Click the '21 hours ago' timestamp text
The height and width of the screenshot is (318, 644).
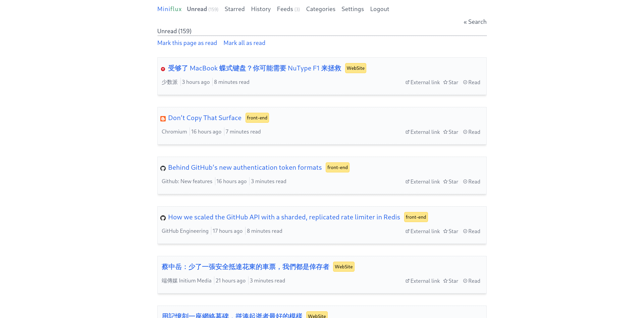pyautogui.click(x=230, y=281)
